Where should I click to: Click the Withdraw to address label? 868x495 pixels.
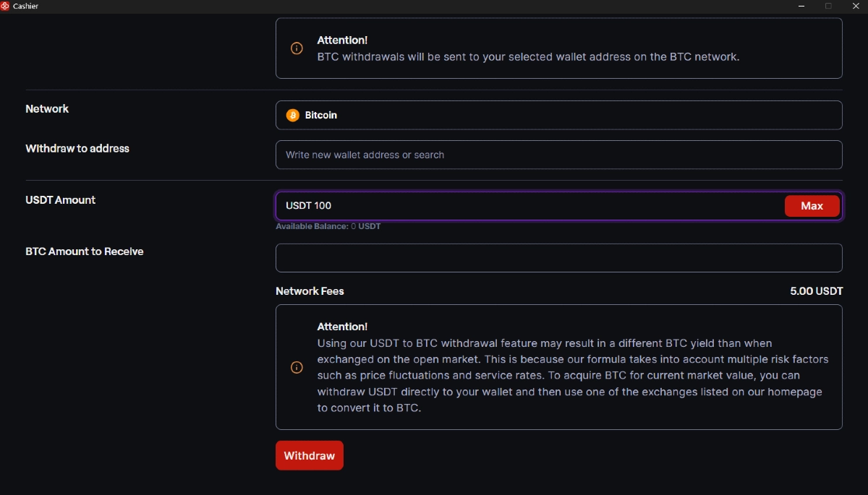pyautogui.click(x=77, y=148)
